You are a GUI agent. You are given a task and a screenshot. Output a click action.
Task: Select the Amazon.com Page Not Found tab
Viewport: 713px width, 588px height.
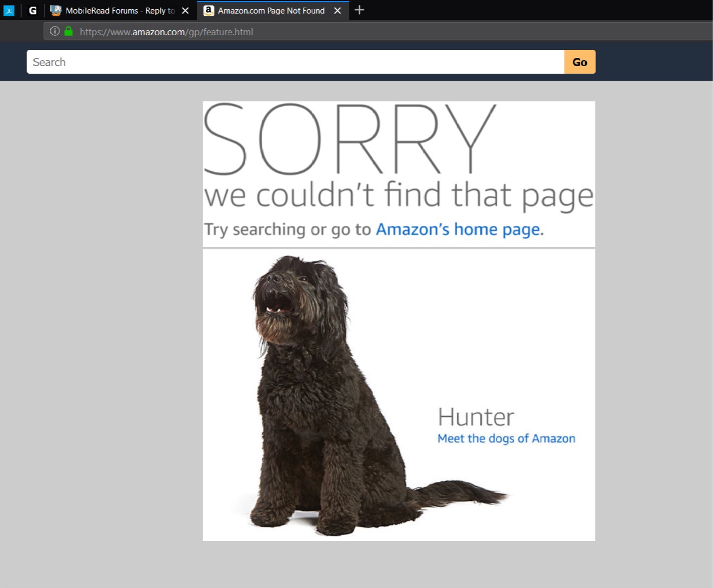[x=273, y=10]
